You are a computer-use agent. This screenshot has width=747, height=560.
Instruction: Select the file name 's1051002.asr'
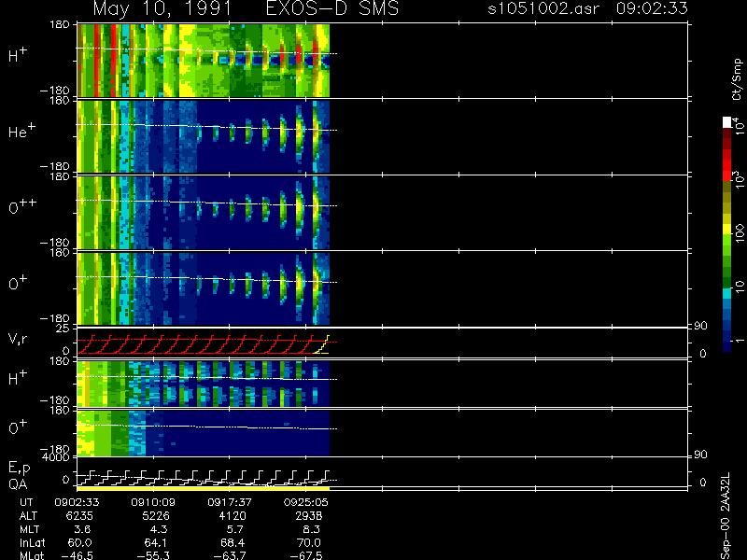[543, 8]
